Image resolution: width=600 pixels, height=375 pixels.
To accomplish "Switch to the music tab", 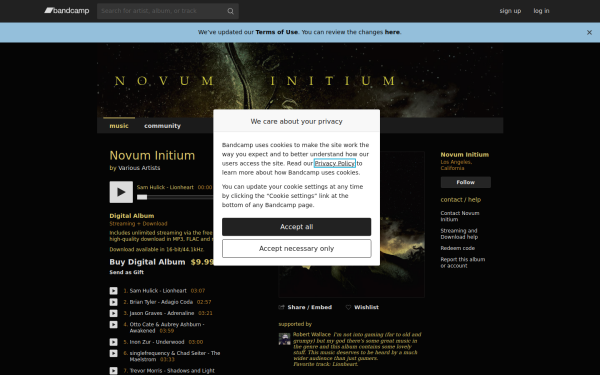I will (119, 126).
